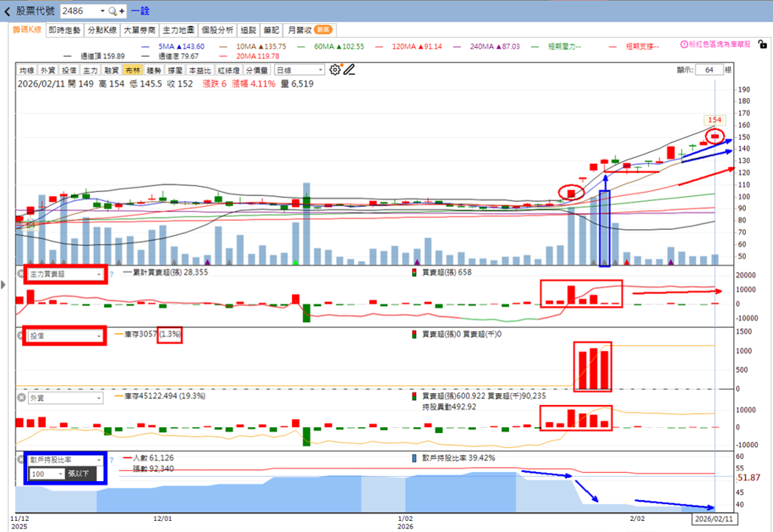Image resolution: width=773 pixels, height=532 pixels.
Task: Search stock with the magnifier icon
Action: tap(112, 11)
